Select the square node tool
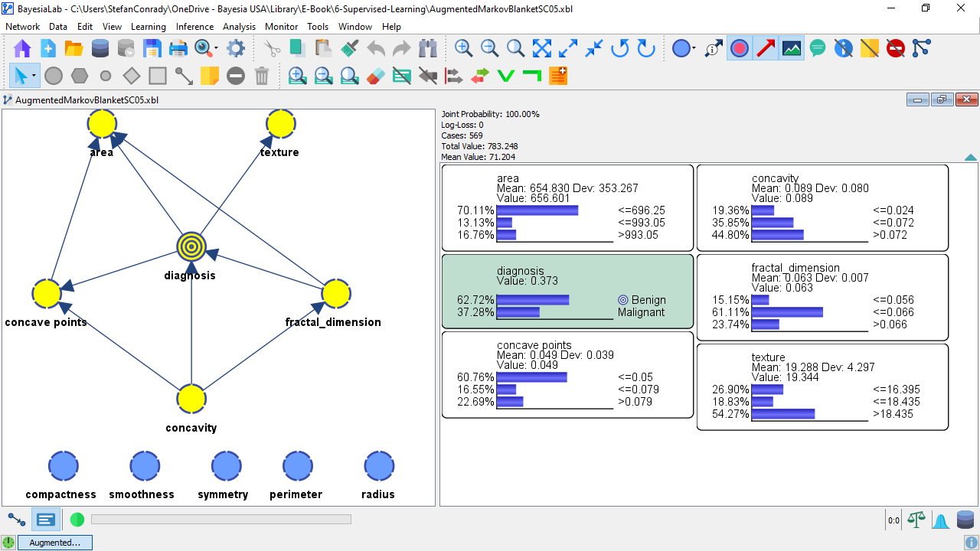980x551 pixels. coord(158,76)
